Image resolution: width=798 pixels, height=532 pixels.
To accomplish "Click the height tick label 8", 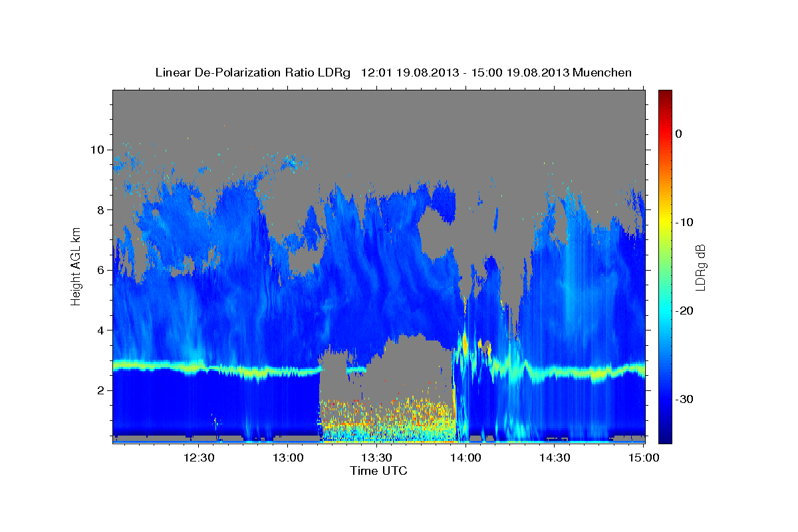I will pos(102,210).
